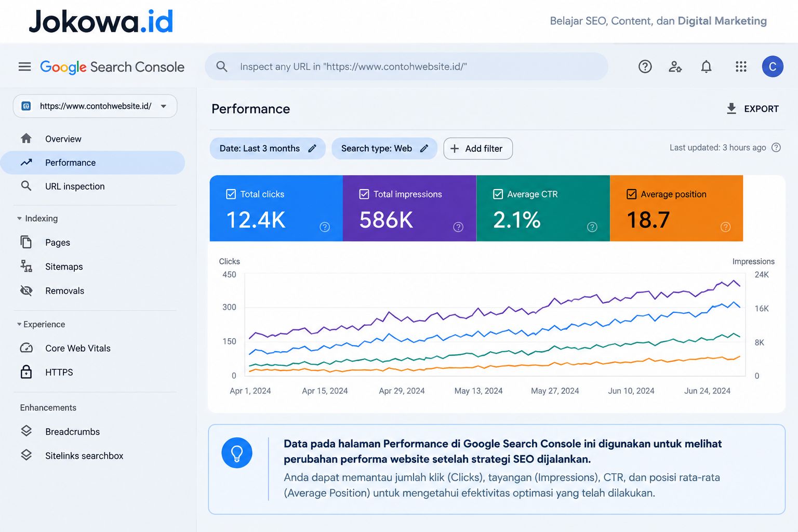Click the pencil icon on Date filter

pos(312,149)
